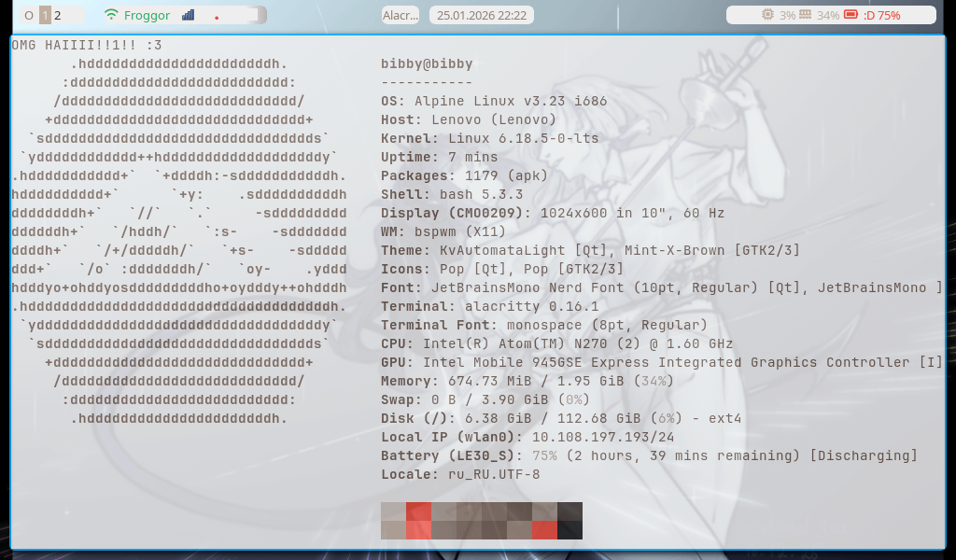Click the Font: JetBrainsMono Nerd Font line
The image size is (956, 560).
(x=662, y=287)
